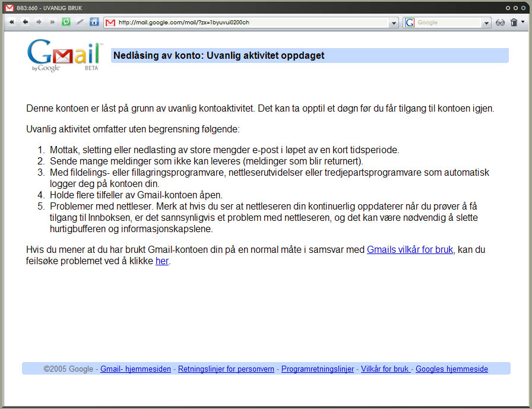The width and height of the screenshot is (532, 409).
Task: Click the first circle button in the title bar
Action: tap(508, 8)
